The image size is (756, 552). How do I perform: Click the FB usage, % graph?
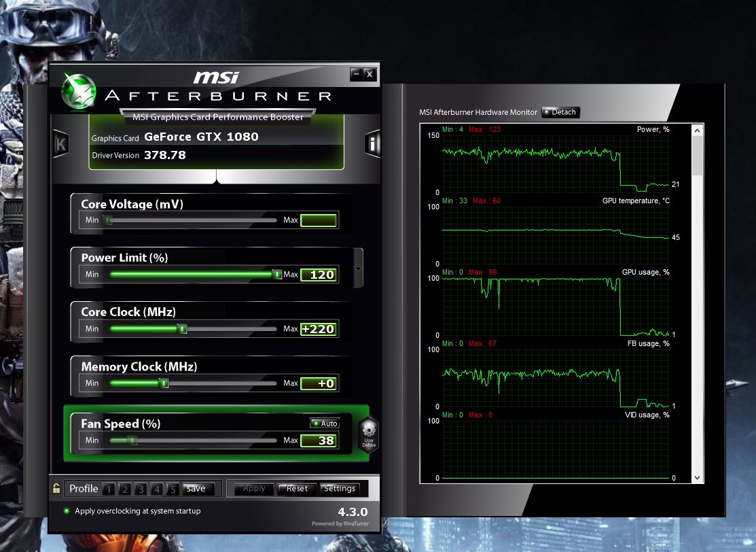[x=556, y=378]
